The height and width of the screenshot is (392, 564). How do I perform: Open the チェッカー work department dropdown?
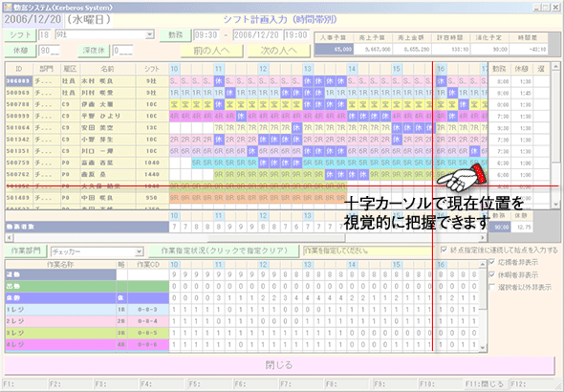[139, 251]
